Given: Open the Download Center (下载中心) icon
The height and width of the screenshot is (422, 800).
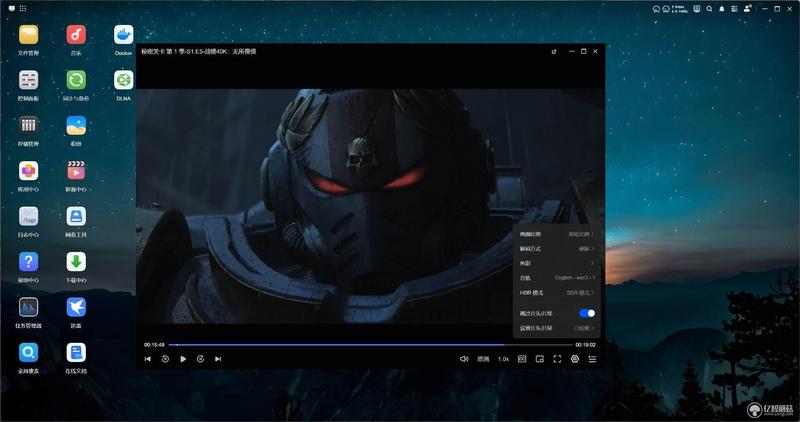Looking at the screenshot, I should [x=76, y=262].
